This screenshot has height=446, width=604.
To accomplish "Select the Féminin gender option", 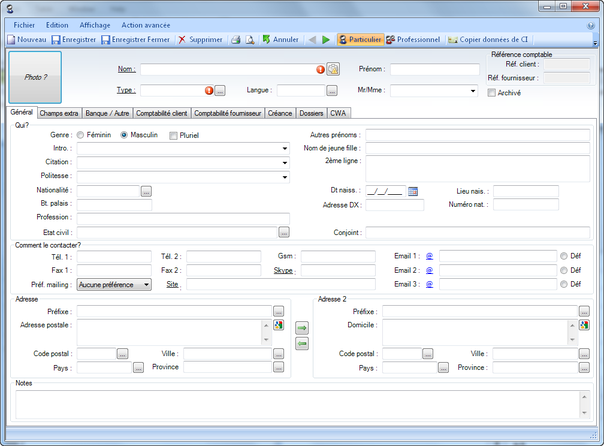I will coord(81,134).
